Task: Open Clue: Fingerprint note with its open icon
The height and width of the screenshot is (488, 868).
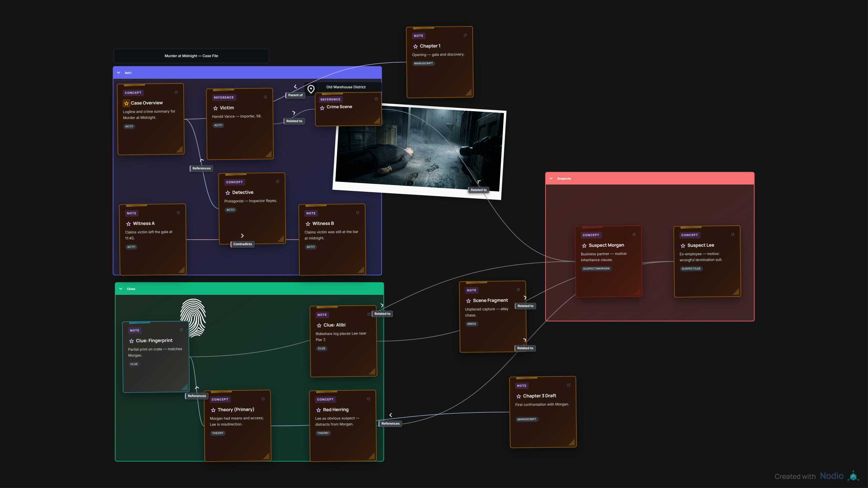Action: click(181, 330)
